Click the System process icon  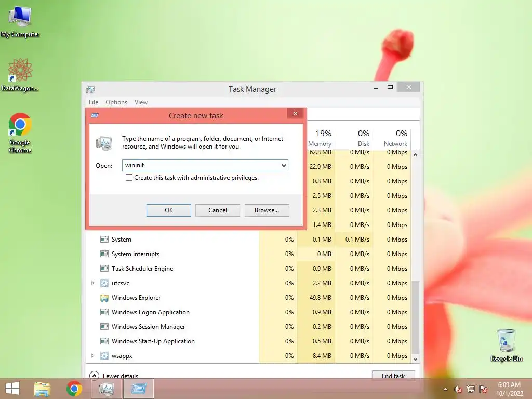pos(104,239)
